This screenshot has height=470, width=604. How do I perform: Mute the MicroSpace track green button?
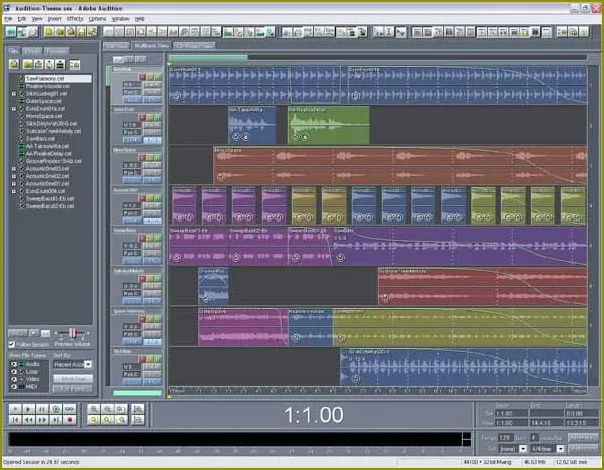[x=158, y=157]
